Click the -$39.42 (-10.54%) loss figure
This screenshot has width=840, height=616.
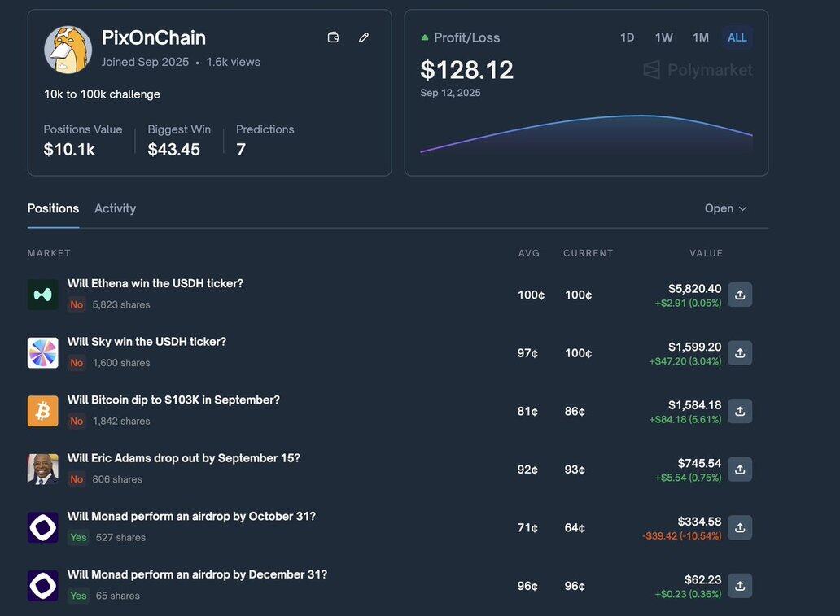pos(682,536)
